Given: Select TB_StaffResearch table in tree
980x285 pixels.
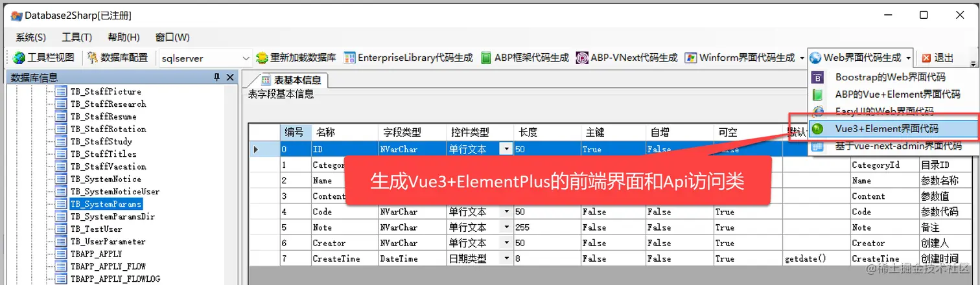Looking at the screenshot, I should pos(108,104).
